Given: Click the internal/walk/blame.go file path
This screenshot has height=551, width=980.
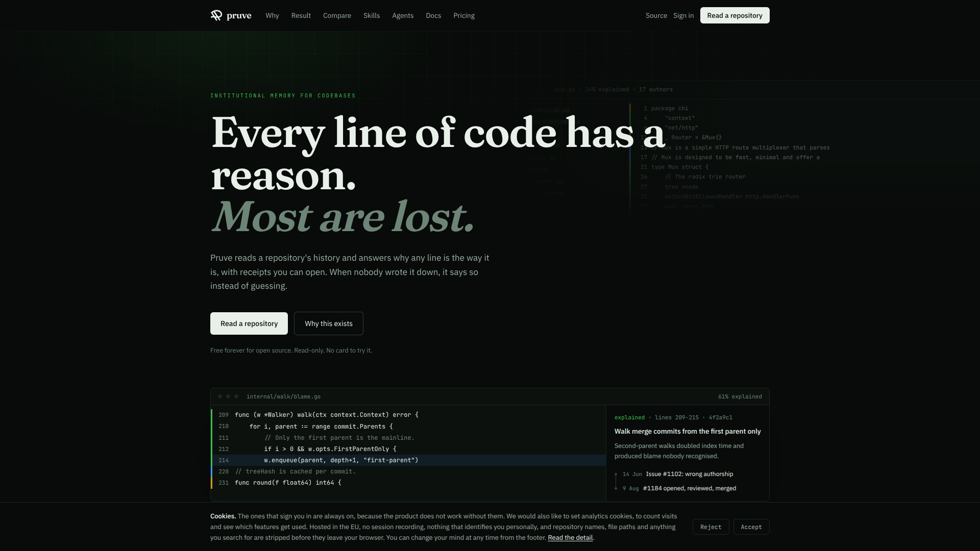Looking at the screenshot, I should pyautogui.click(x=283, y=396).
